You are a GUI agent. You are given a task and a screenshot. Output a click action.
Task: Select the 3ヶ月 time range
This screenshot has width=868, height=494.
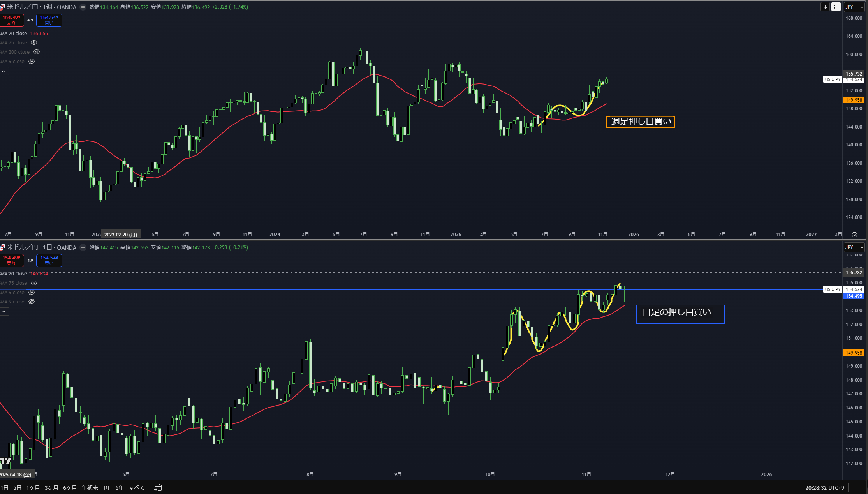coord(51,488)
